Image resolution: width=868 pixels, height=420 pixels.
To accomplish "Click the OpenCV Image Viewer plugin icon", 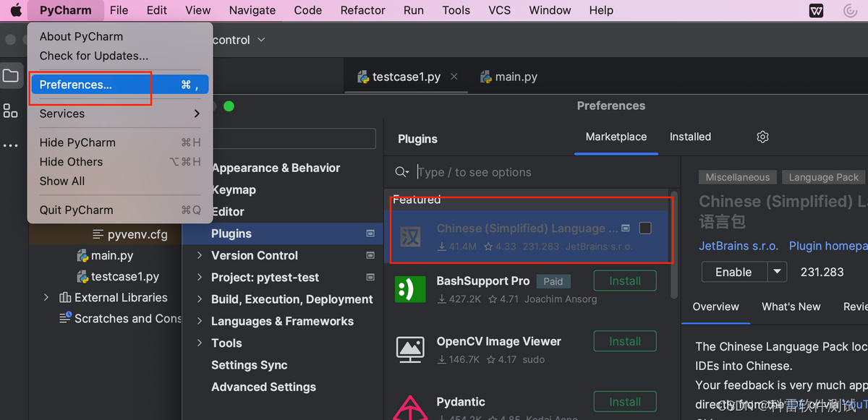I will point(410,349).
